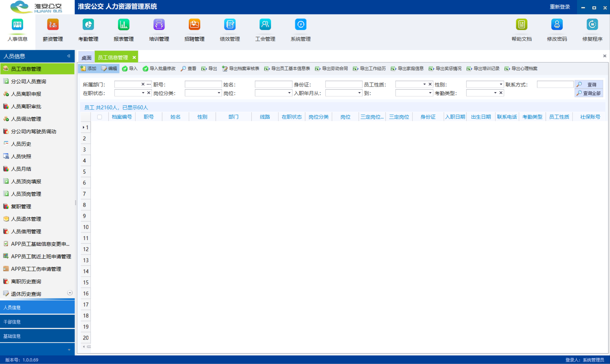Viewport: 610px width, 364px height.
Task: Click the 帮助文档 help icon
Action: pos(521,25)
